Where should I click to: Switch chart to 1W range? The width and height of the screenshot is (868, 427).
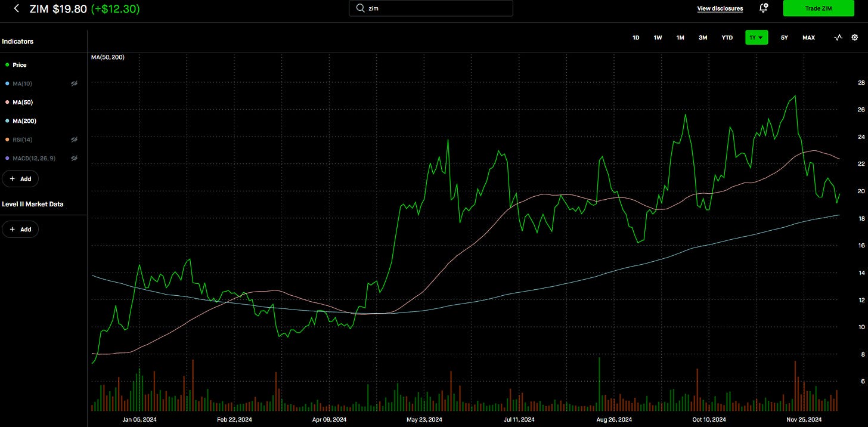[x=658, y=38]
